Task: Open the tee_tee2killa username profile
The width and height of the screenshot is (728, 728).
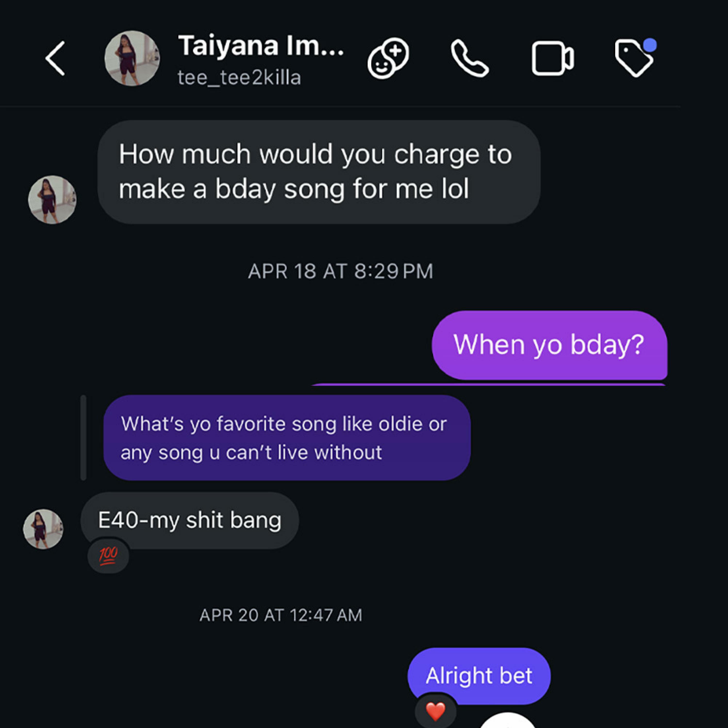Action: click(x=239, y=78)
